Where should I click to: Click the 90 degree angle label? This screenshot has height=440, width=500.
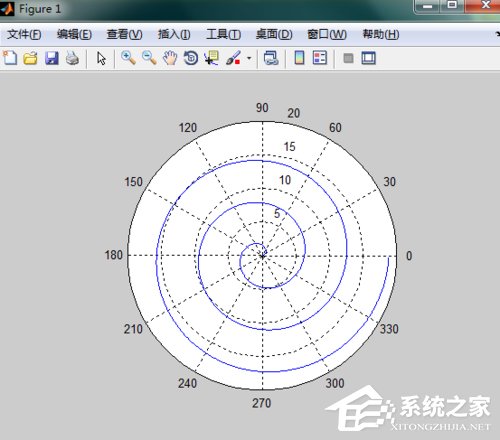[262, 108]
